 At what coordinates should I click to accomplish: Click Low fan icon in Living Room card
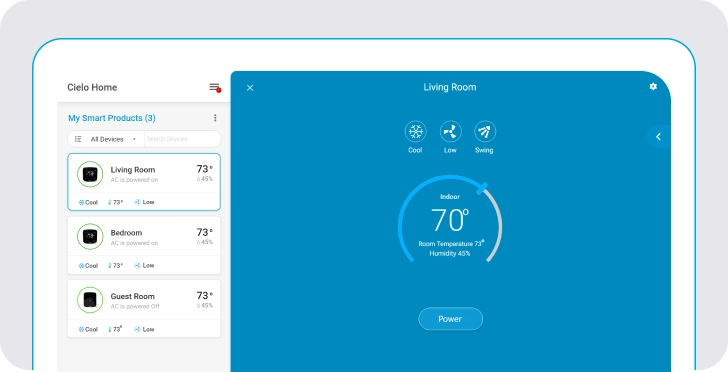click(x=137, y=202)
